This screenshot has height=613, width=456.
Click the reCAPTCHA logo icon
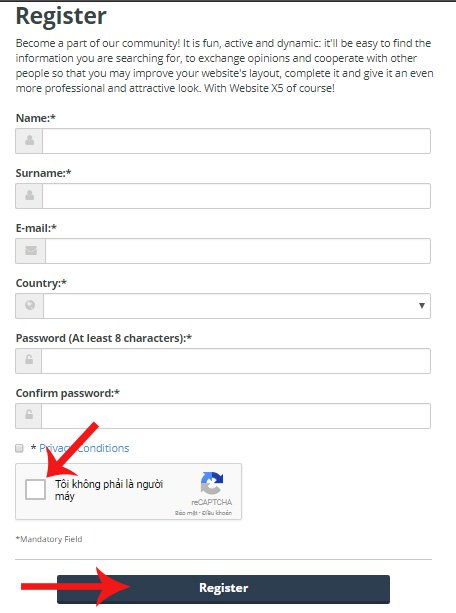pos(212,483)
